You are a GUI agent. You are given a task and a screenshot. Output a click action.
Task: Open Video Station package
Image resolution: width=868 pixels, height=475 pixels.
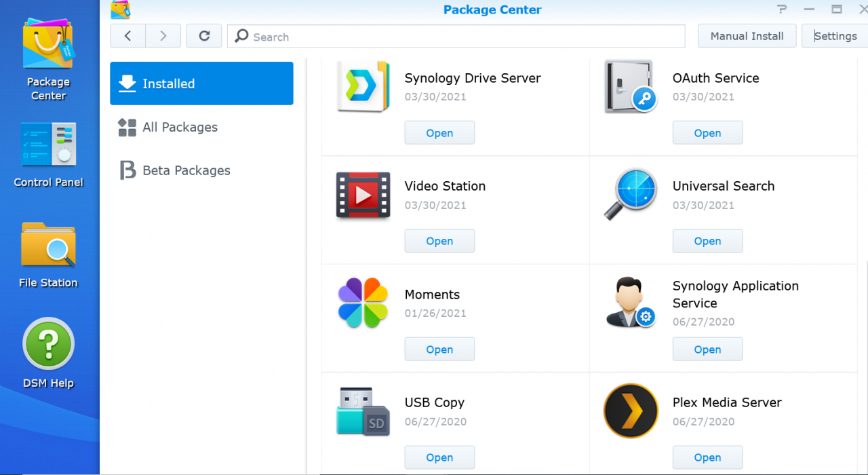pyautogui.click(x=439, y=241)
